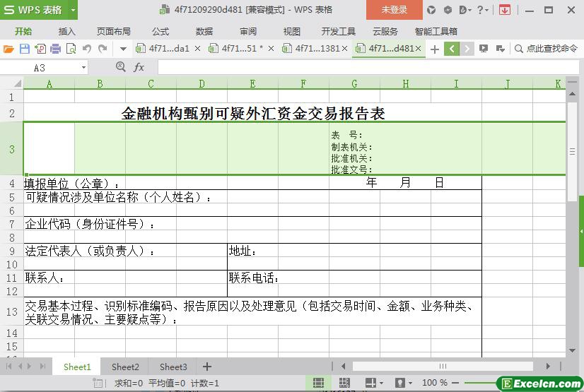Click the red download arrow icon
584x392 pixels.
tap(505, 10)
